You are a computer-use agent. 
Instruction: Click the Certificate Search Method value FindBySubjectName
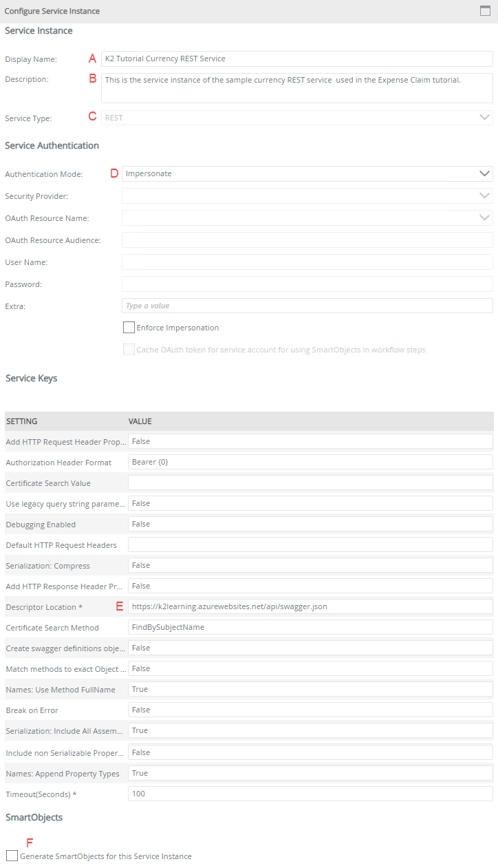click(309, 627)
